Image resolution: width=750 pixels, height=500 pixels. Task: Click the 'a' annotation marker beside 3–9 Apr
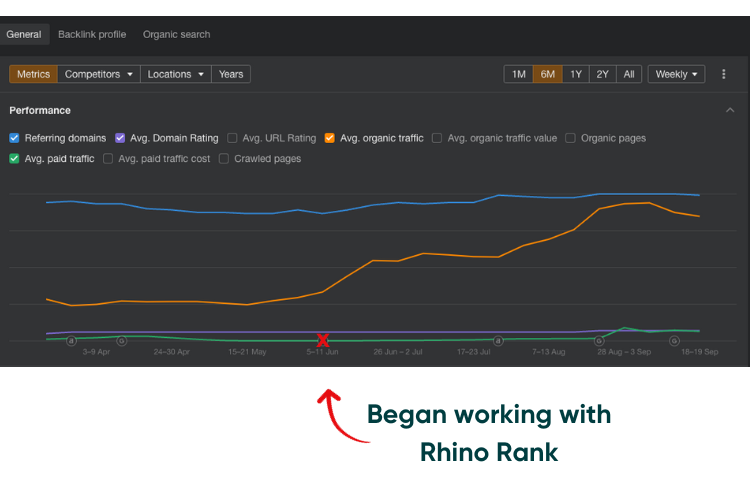[x=71, y=341]
